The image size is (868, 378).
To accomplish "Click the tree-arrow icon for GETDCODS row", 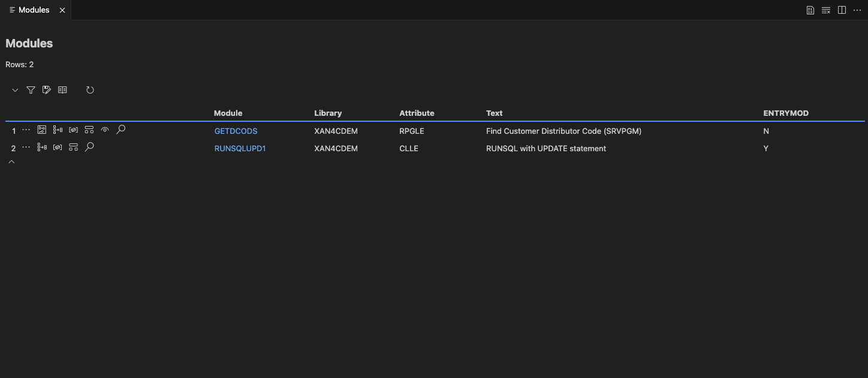I will click(x=58, y=130).
